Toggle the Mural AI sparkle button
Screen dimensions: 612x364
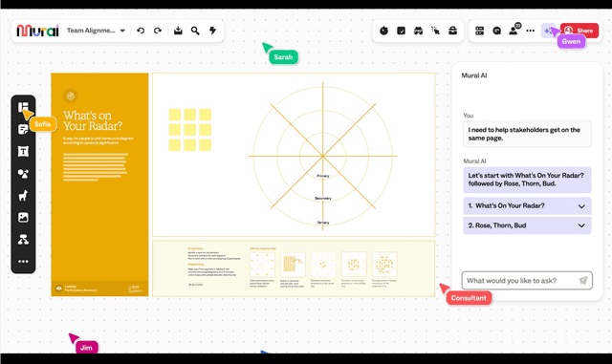(x=548, y=31)
